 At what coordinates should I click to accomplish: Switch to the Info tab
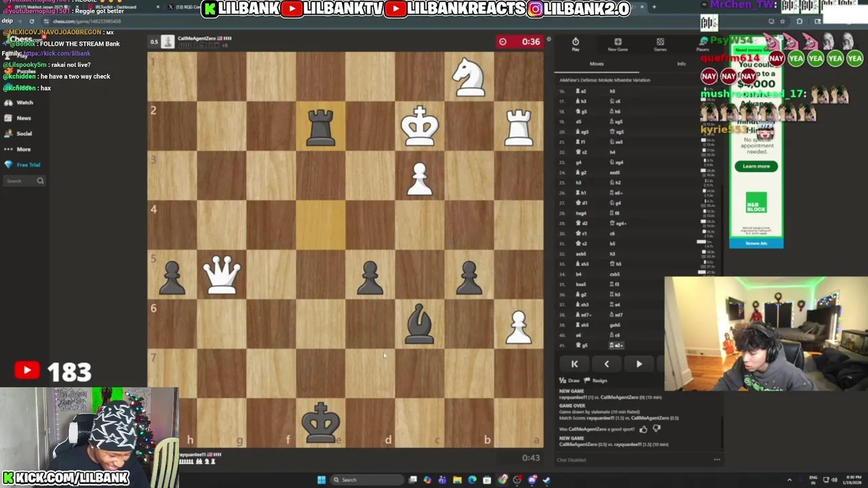pyautogui.click(x=682, y=64)
